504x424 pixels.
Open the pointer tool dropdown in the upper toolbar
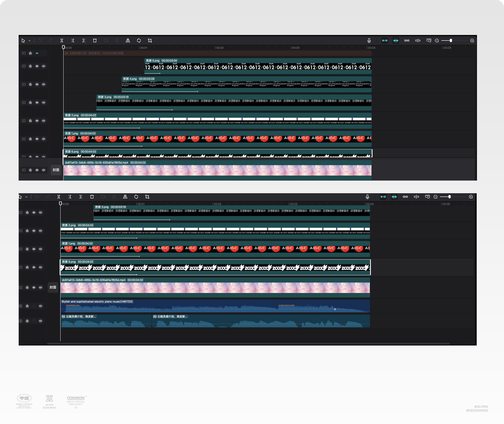pos(29,41)
